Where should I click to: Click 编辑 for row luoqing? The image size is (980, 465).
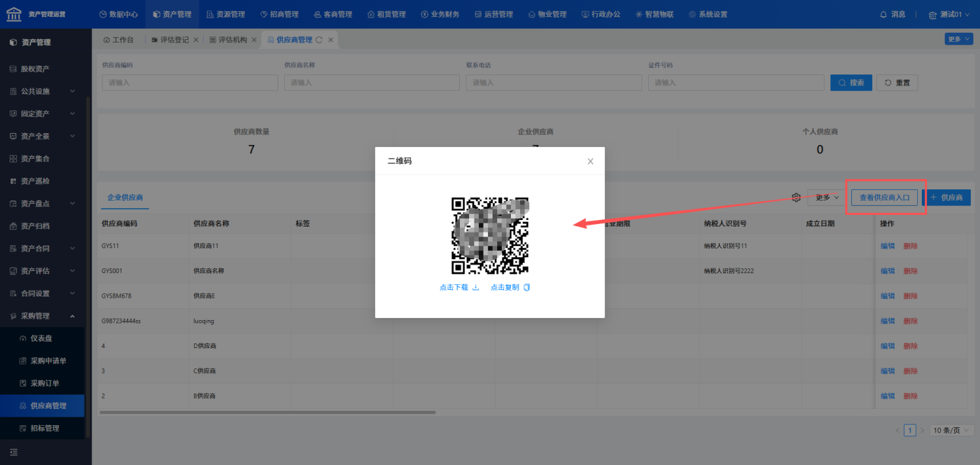click(888, 321)
